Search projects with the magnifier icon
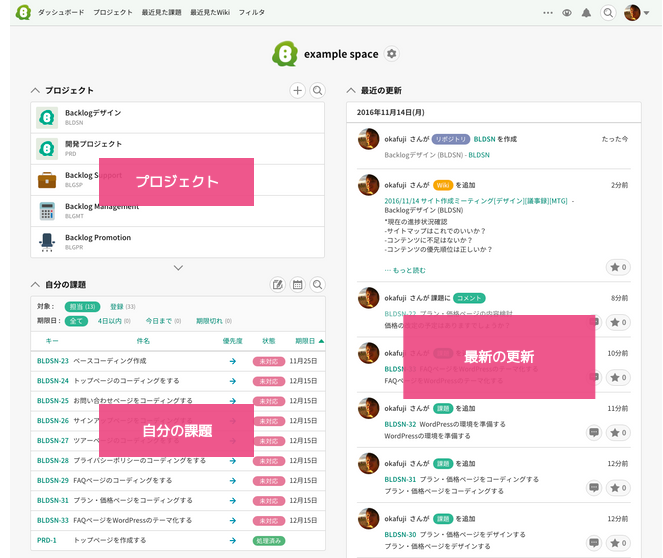Image resolution: width=663 pixels, height=558 pixels. 318,90
